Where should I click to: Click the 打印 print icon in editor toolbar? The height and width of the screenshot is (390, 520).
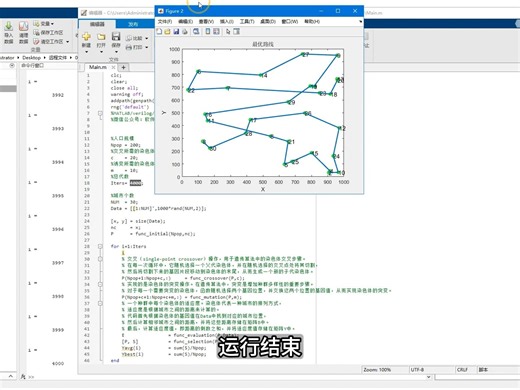129,47
